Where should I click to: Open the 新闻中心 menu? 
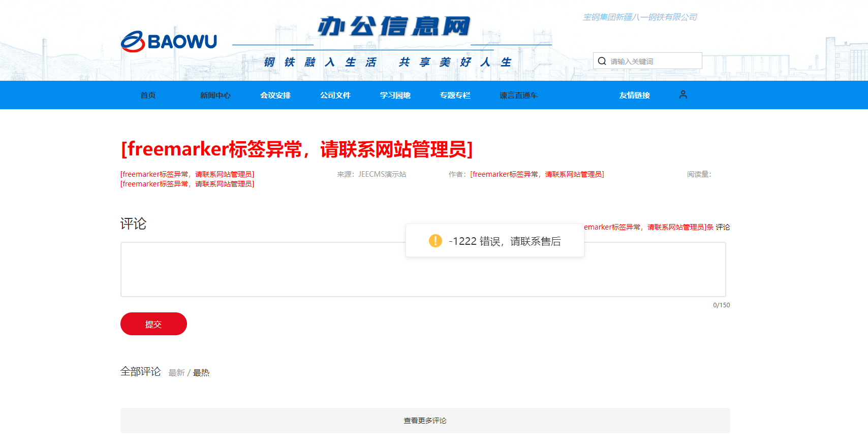[x=215, y=95]
